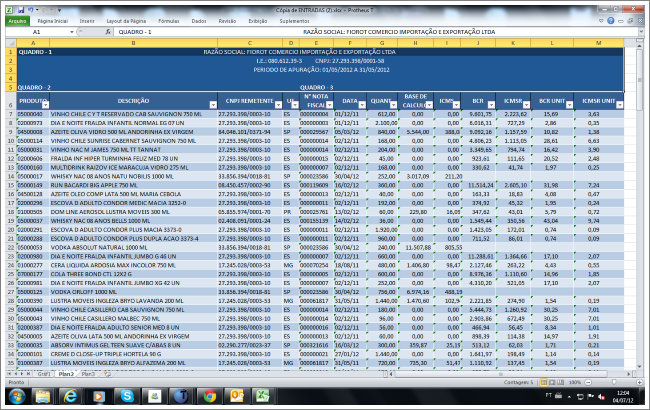Select the row 7 header
Viewport: 650px width, 410px height.
[11, 114]
